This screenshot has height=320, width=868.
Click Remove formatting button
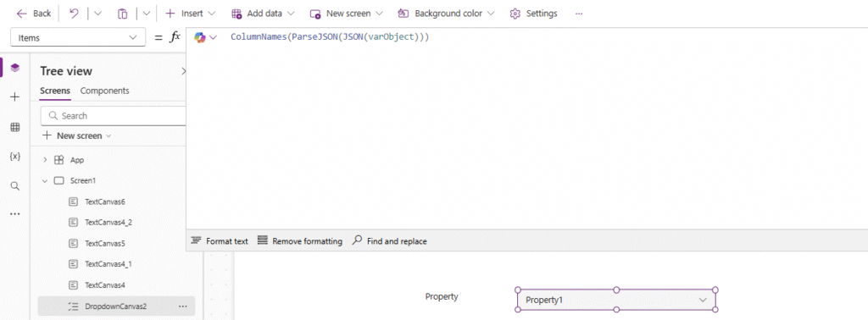pos(300,241)
